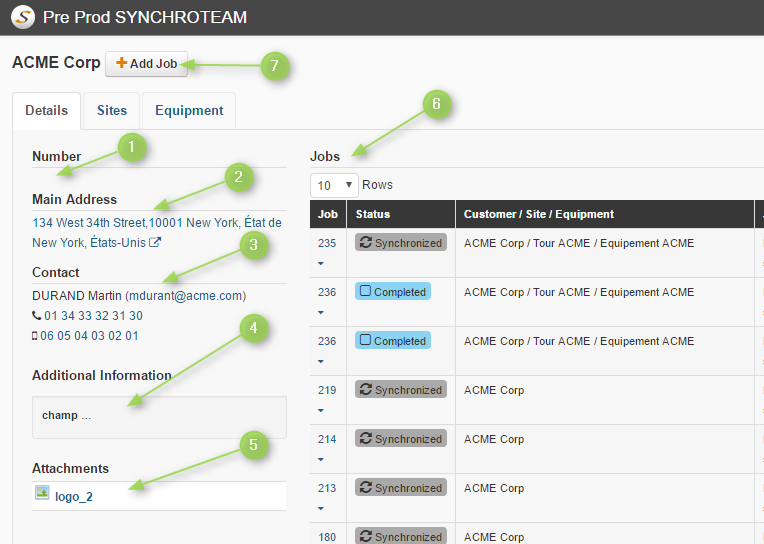The image size is (764, 544).
Task: Expand the caret menu under job 235
Action: [x=321, y=264]
